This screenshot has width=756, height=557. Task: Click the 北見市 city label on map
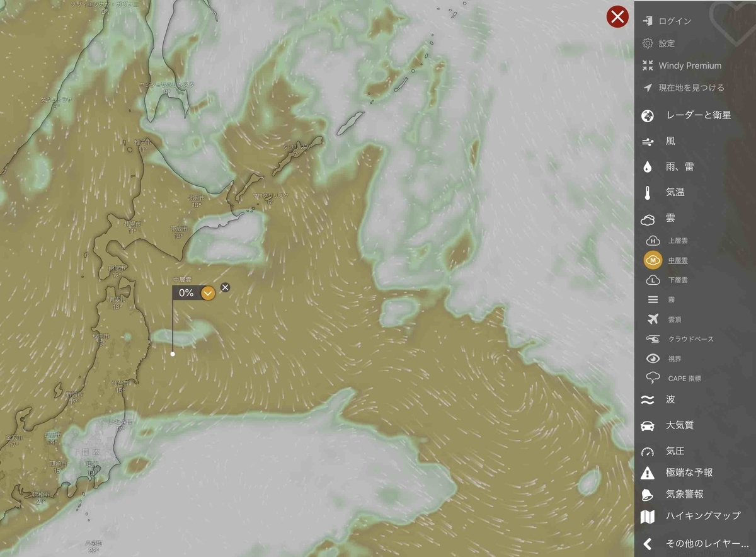point(195,197)
